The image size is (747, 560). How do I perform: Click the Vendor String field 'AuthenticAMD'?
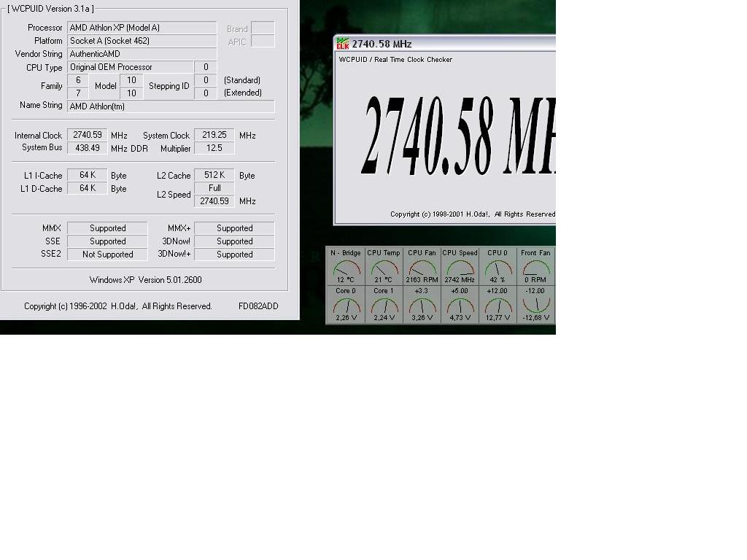(142, 54)
